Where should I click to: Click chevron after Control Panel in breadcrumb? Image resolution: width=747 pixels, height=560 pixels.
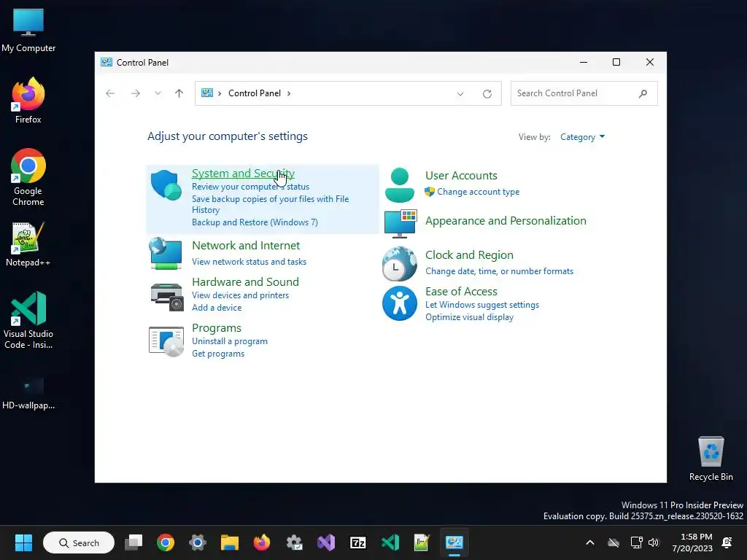click(289, 93)
